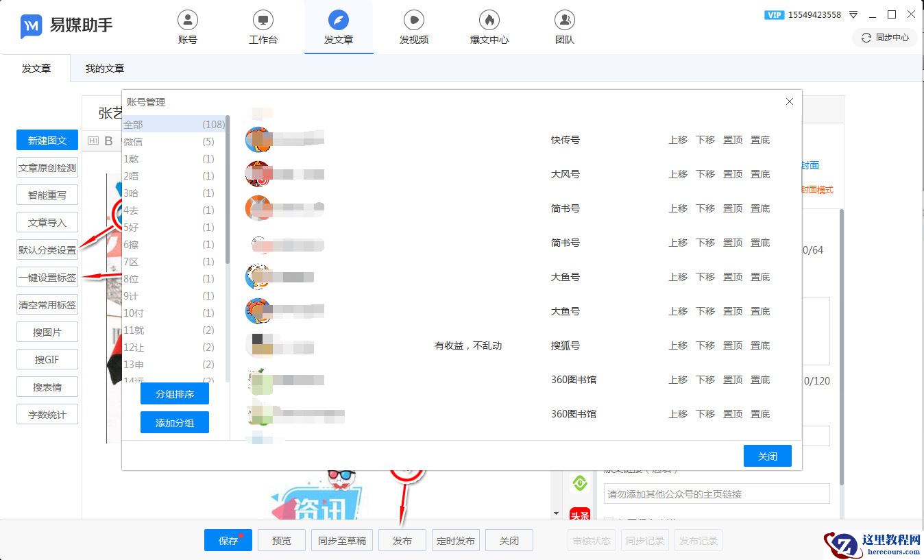Click the avatar in the 快传号 row
Image resolution: width=924 pixels, height=560 pixels.
point(258,140)
